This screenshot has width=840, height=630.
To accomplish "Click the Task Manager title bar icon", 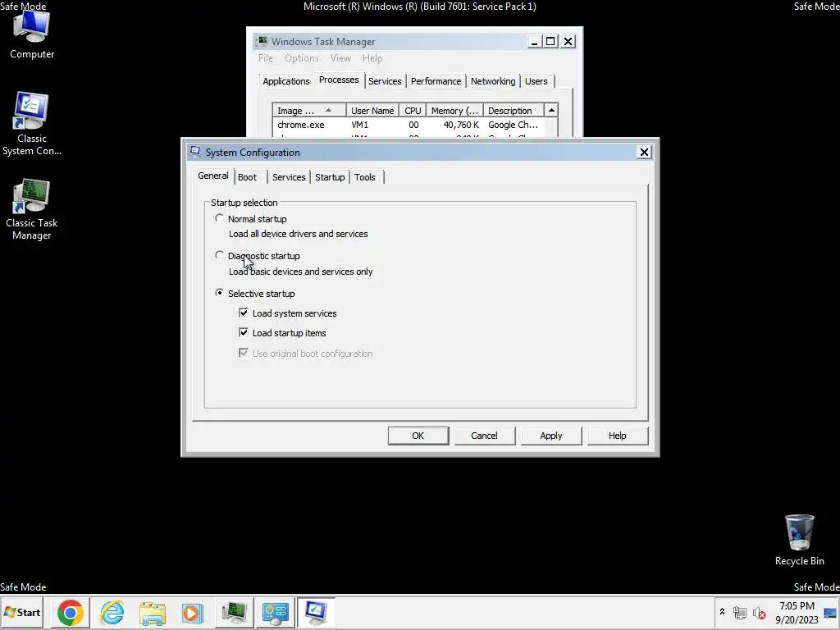I will point(262,41).
